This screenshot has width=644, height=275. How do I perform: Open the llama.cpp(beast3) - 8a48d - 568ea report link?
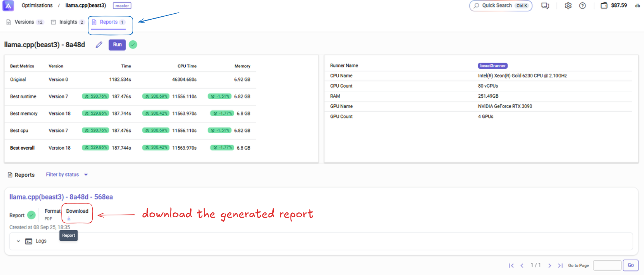click(61, 197)
